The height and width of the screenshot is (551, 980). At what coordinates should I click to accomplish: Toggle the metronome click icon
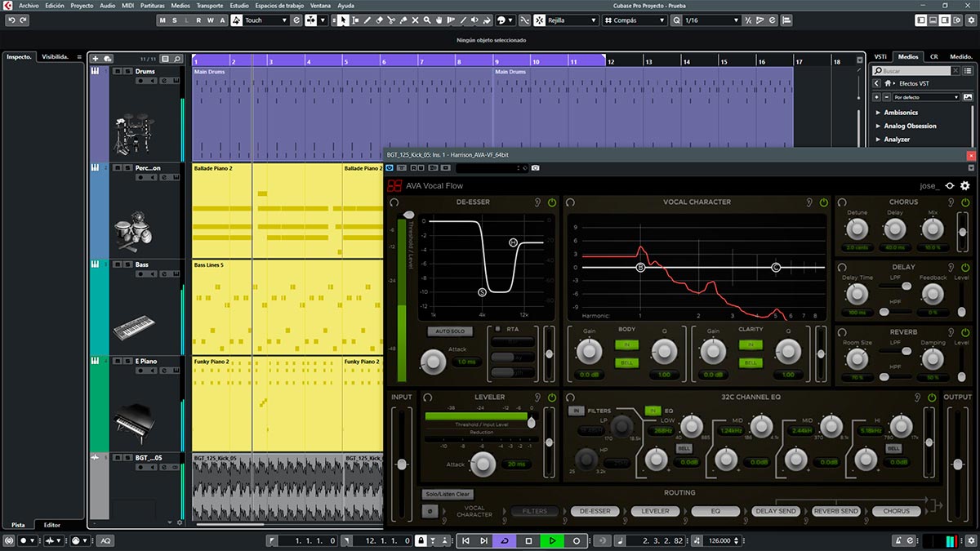(898, 540)
